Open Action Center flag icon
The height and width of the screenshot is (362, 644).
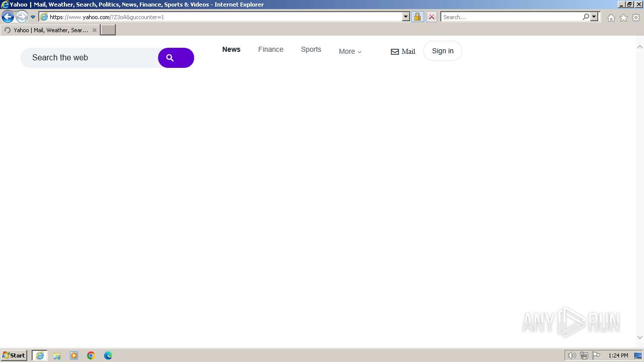pyautogui.click(x=596, y=355)
